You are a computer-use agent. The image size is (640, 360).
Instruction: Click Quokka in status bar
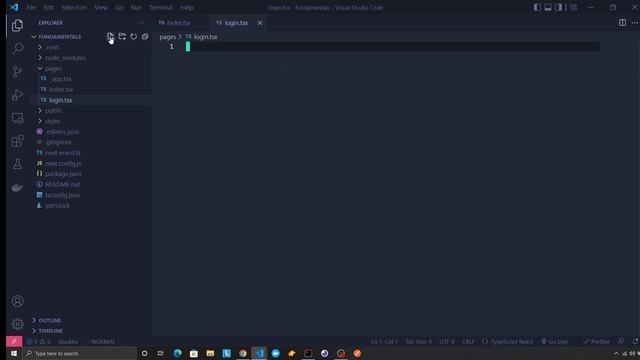tap(68, 341)
